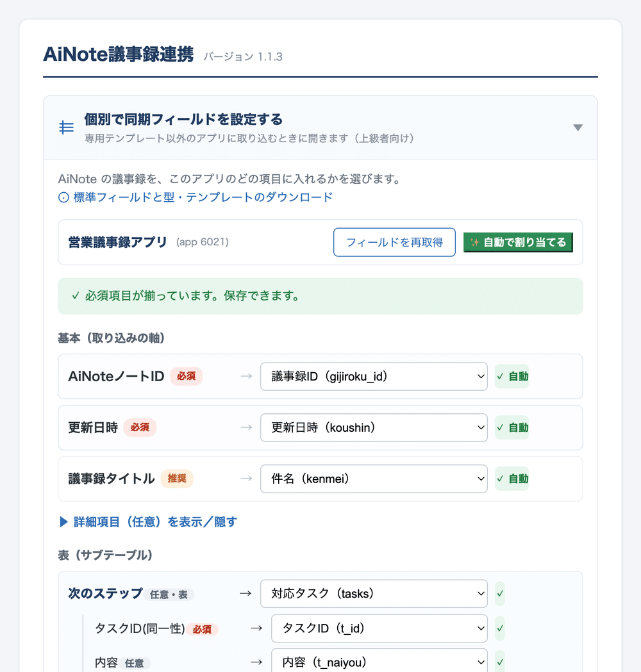
Task: Collapse the individual sync field settings panel
Action: coord(578,127)
